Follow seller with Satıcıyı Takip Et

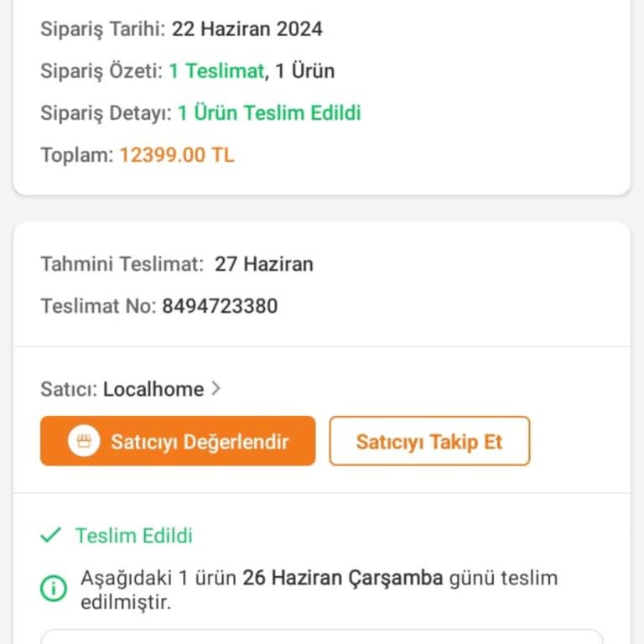coord(428,441)
